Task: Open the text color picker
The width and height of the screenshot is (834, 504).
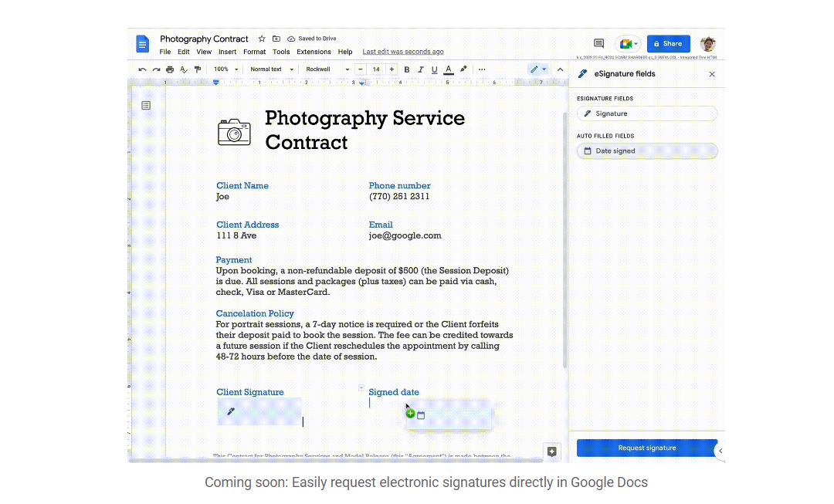Action: point(449,69)
